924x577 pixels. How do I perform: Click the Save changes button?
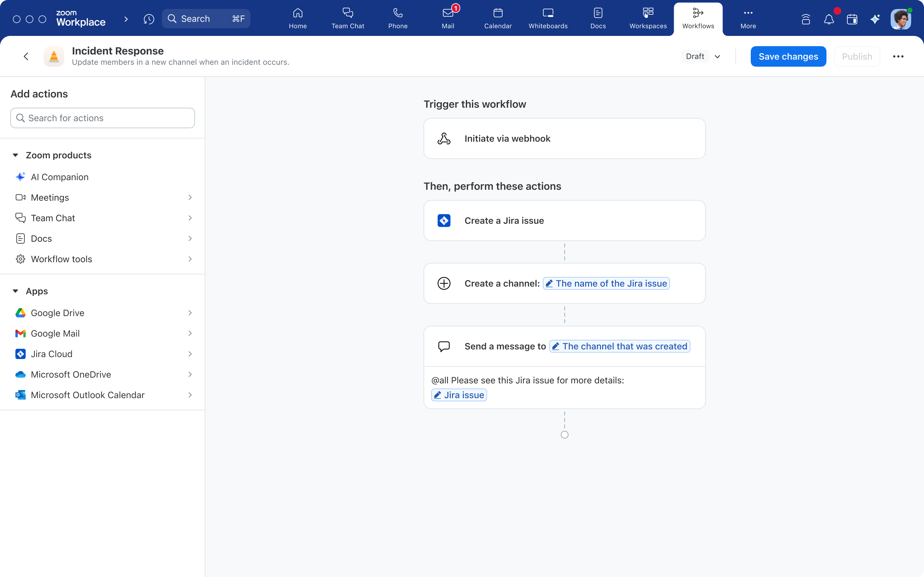[x=788, y=56]
